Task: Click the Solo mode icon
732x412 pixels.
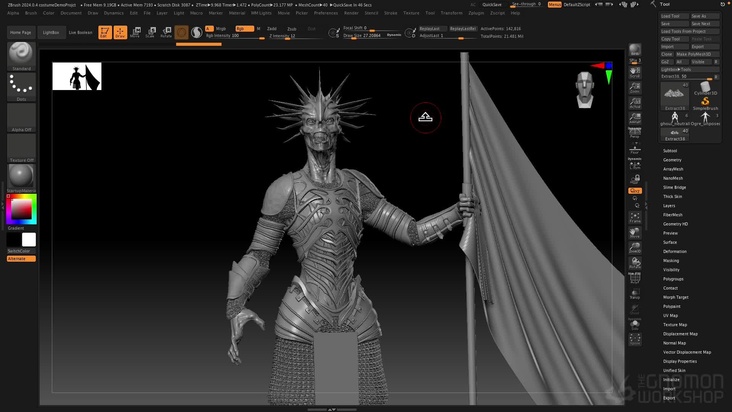Action: pos(635,324)
